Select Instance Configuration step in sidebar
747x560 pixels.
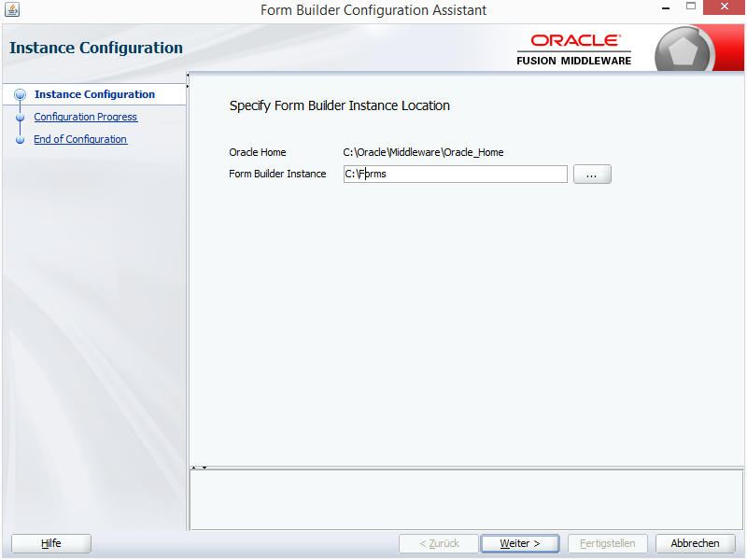coord(94,94)
